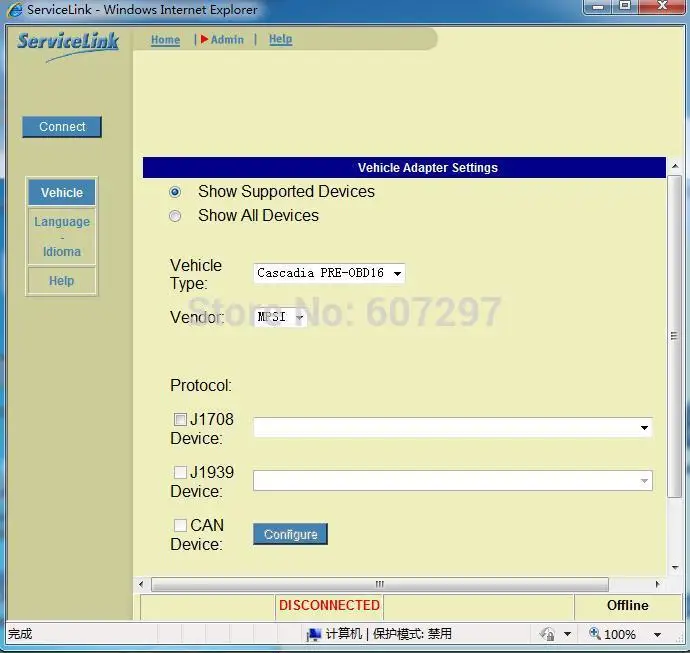The image size is (690, 653).
Task: Expand the security icon dropdown arrow
Action: tap(567, 634)
